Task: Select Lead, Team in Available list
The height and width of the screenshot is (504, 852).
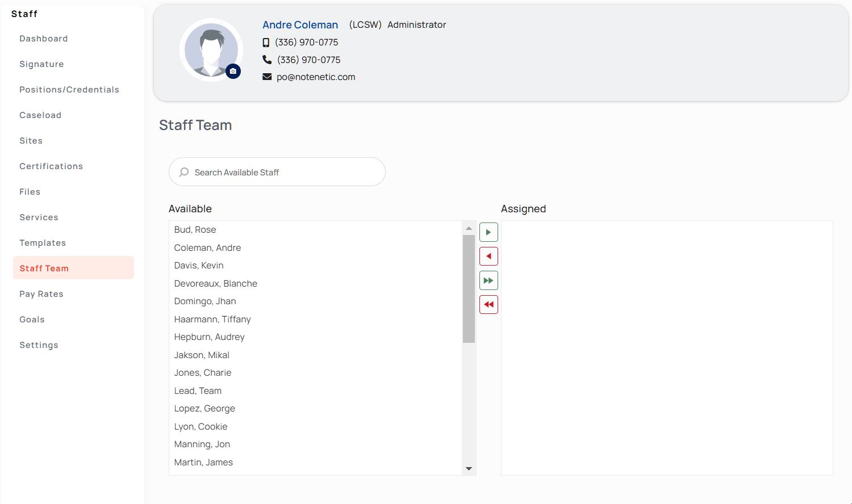Action: (316, 391)
